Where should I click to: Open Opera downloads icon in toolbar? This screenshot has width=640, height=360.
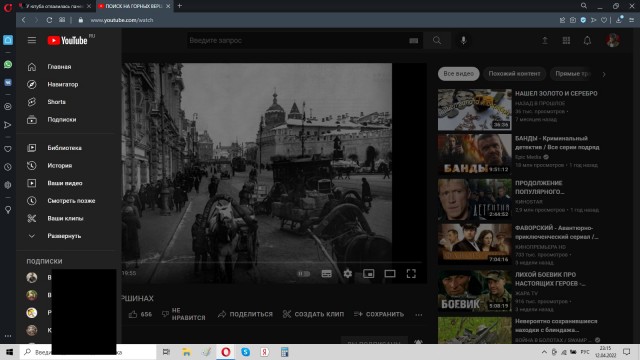(x=619, y=20)
